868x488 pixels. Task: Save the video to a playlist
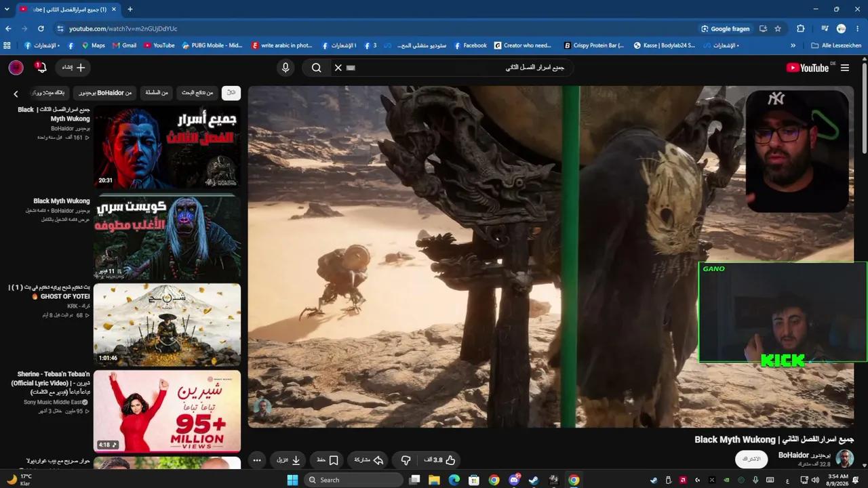point(328,460)
